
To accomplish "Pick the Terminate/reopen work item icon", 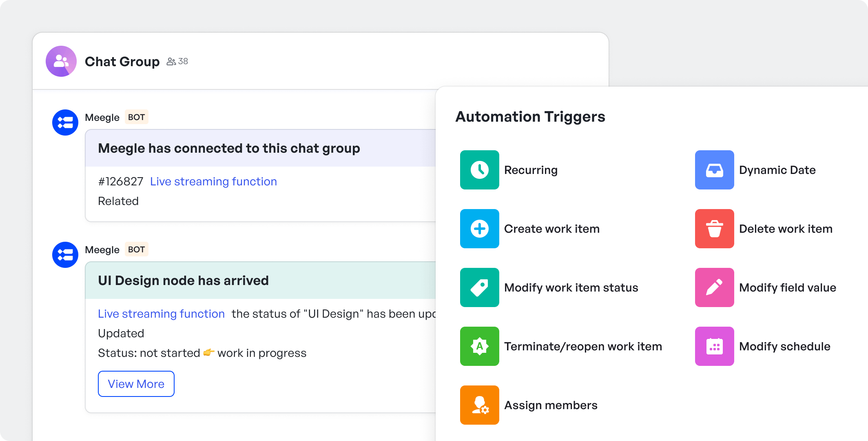I will (479, 346).
